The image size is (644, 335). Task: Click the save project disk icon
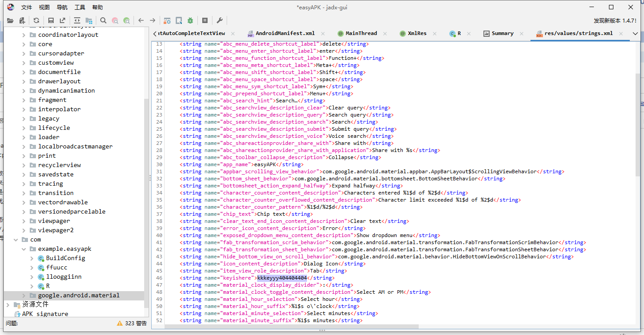pos(51,20)
